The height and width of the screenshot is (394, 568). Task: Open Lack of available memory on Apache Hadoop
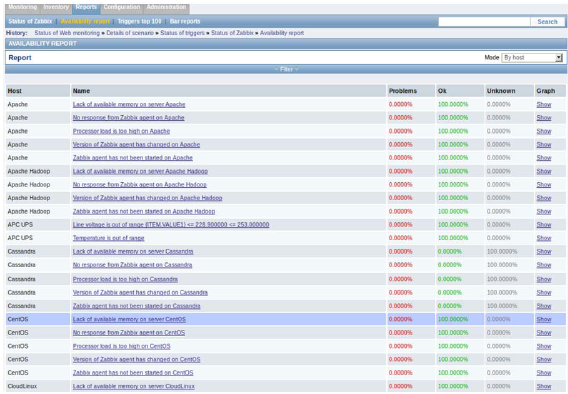click(140, 171)
